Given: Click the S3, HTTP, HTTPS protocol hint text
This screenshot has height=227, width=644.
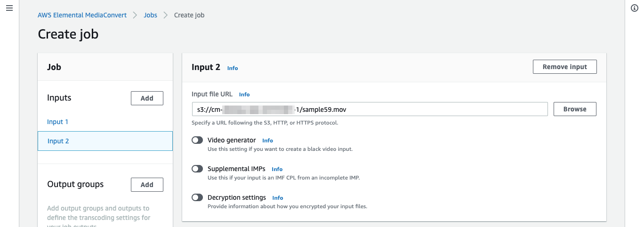Looking at the screenshot, I should click(265, 123).
